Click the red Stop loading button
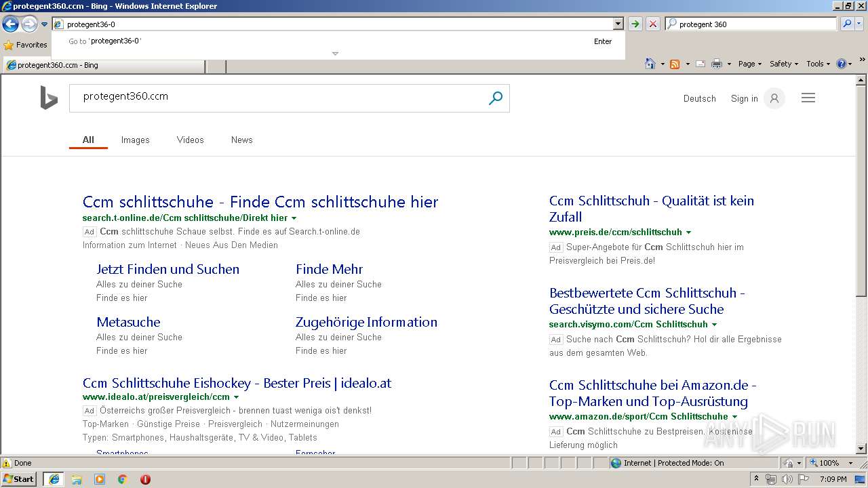The height and width of the screenshot is (488, 868). (653, 24)
